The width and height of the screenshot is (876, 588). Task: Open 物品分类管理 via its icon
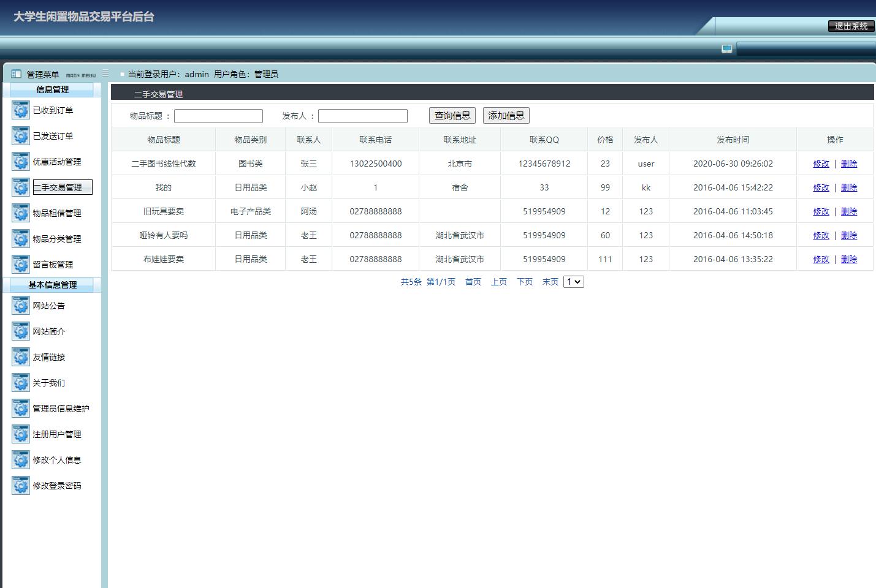point(20,239)
